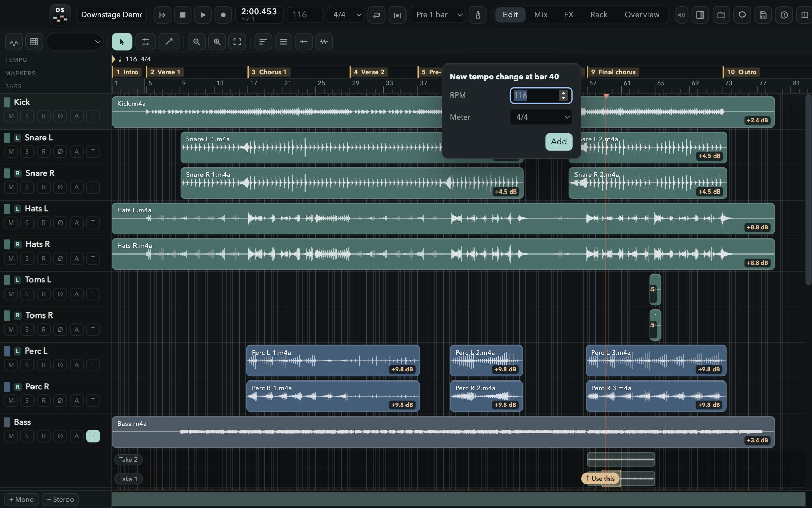Toggle the metronome icon

[477, 15]
